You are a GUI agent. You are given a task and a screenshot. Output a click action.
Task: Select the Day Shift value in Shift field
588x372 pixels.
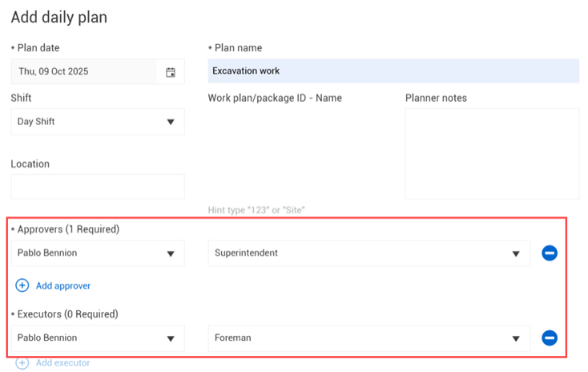(37, 122)
